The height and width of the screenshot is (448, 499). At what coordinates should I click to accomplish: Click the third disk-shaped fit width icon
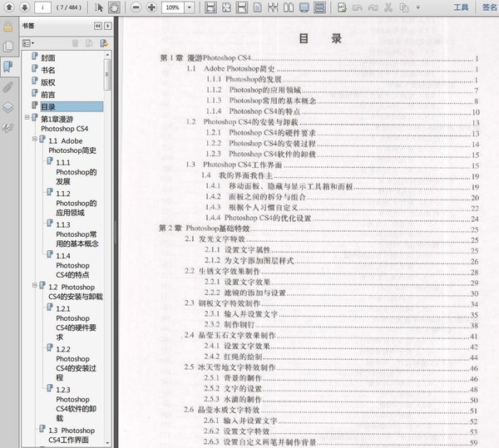(241, 7)
